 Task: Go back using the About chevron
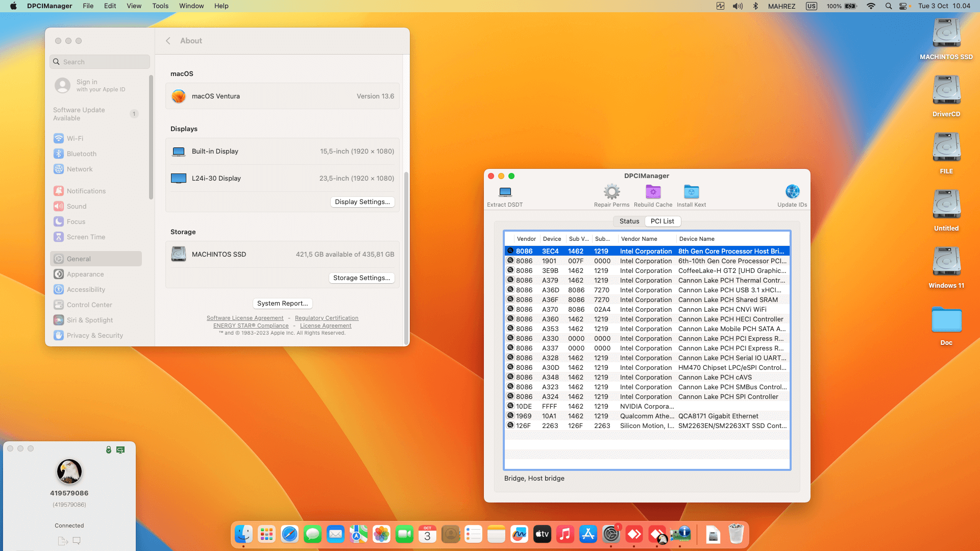pyautogui.click(x=168, y=41)
